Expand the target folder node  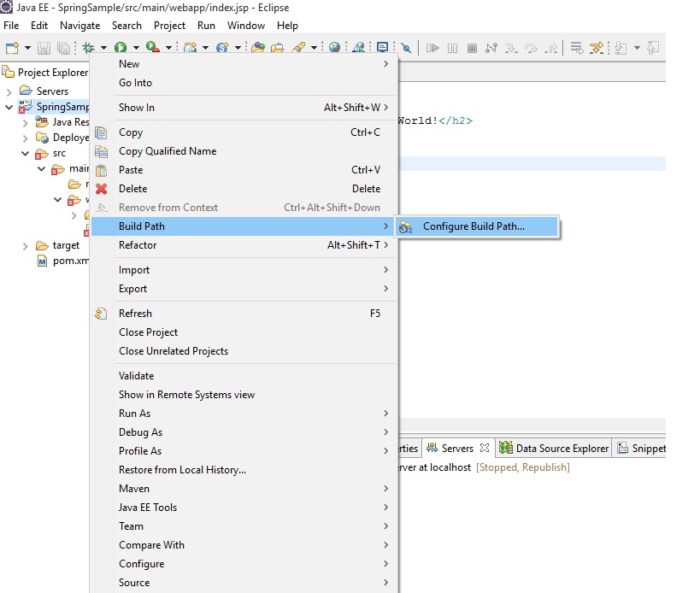click(26, 246)
